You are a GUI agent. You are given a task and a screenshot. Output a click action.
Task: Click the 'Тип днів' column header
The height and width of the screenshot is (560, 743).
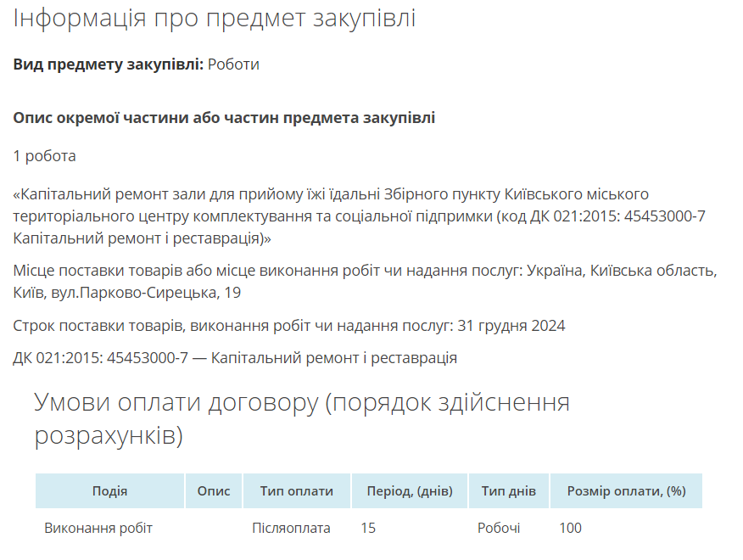point(508,491)
